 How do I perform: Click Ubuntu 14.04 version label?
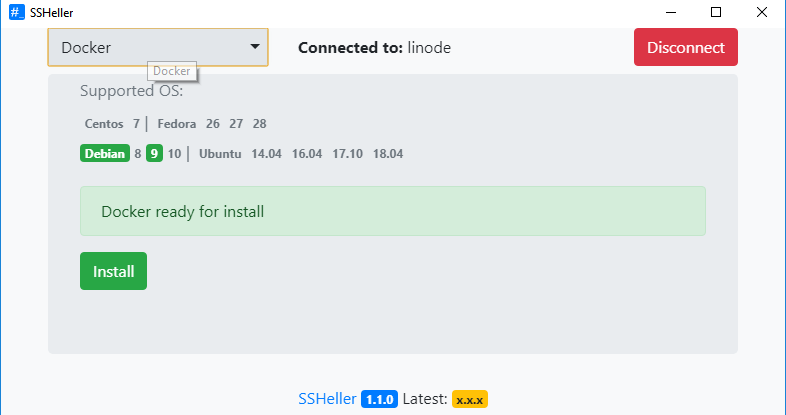point(266,154)
